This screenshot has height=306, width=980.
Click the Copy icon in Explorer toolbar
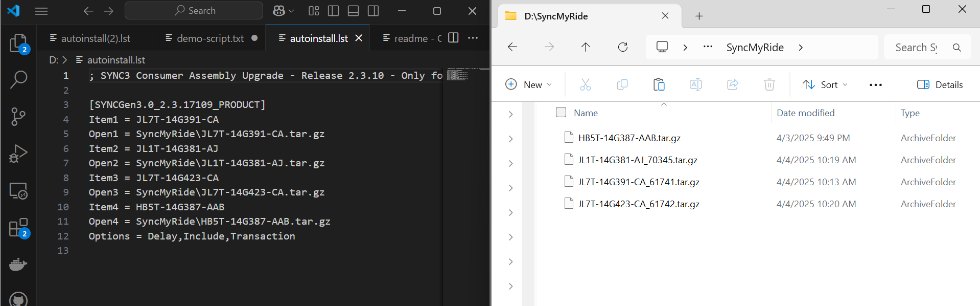622,84
